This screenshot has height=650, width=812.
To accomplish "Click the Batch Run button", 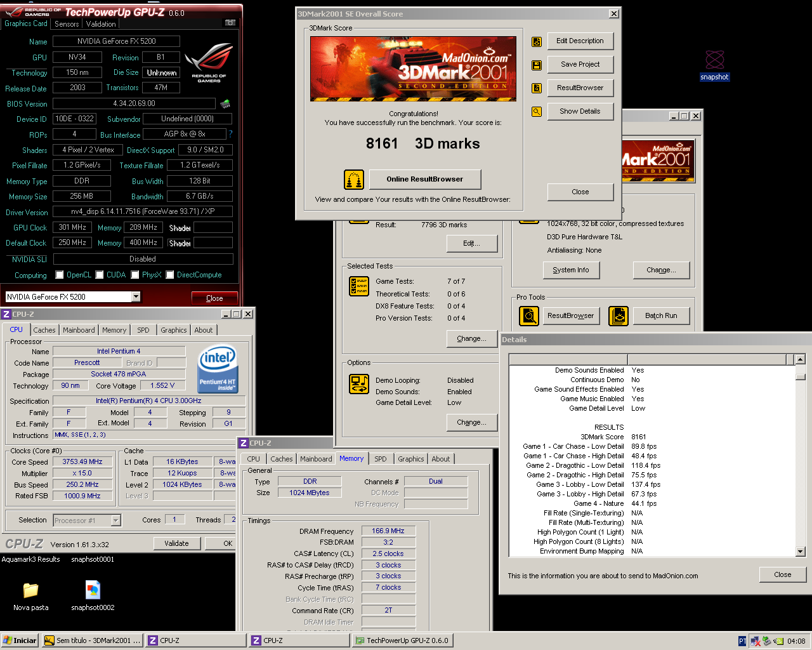I will (661, 315).
